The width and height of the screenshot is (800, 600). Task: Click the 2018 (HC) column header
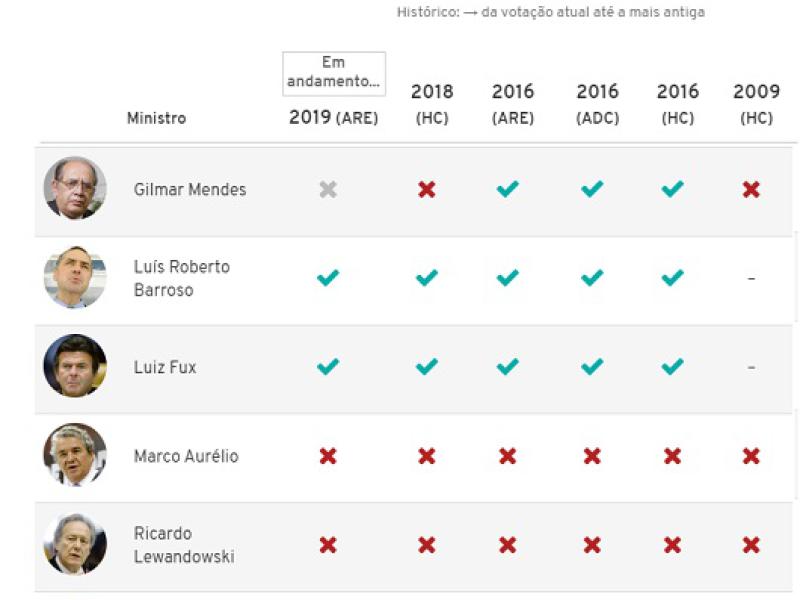click(432, 104)
